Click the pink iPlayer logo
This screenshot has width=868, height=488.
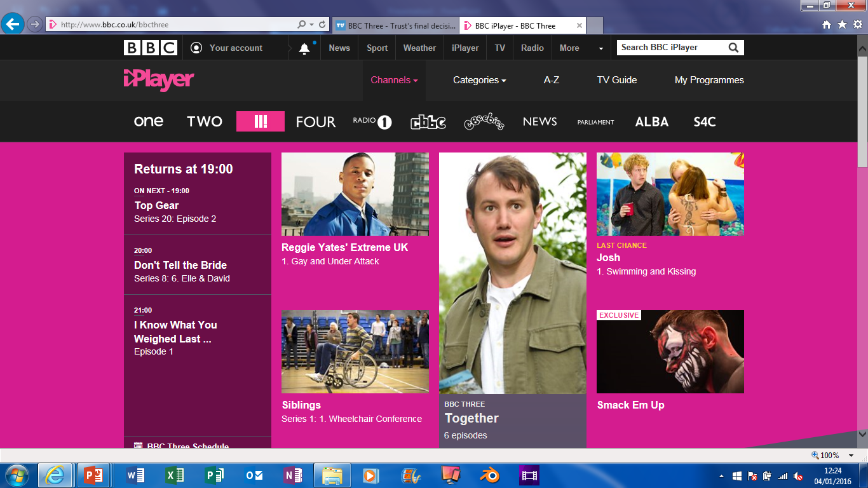[159, 80]
